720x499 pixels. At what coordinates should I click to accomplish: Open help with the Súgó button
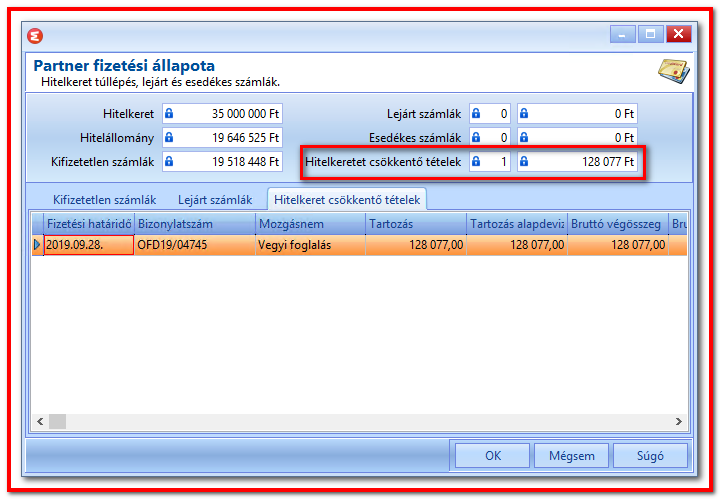pos(650,456)
